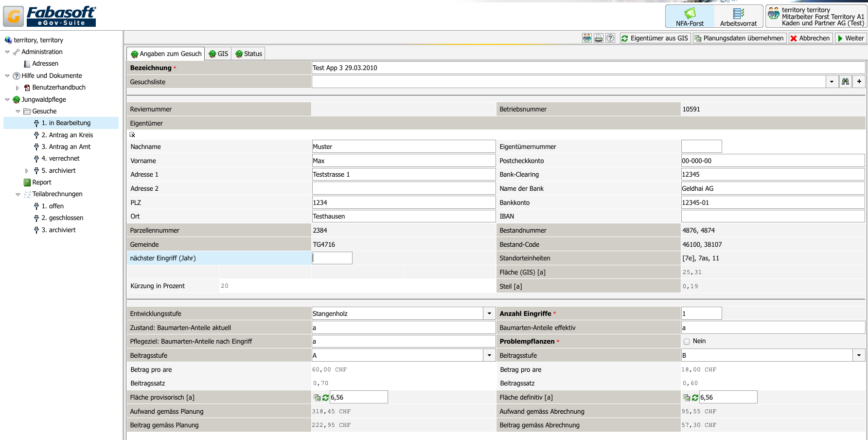Click Fläche definitiv value field 6,56
This screenshot has width=868, height=440.
[x=728, y=397]
